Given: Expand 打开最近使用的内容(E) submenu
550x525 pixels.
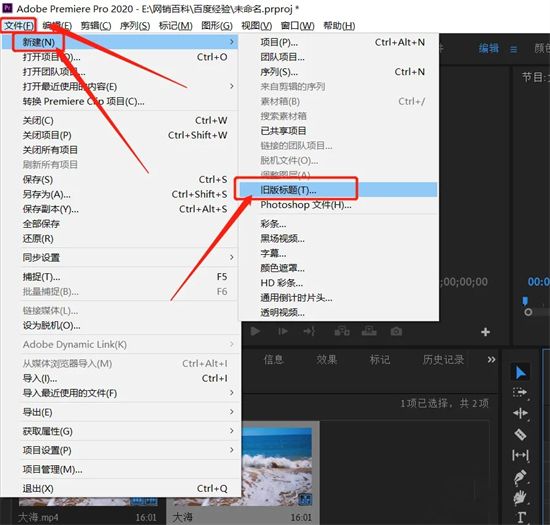Looking at the screenshot, I should 120,86.
